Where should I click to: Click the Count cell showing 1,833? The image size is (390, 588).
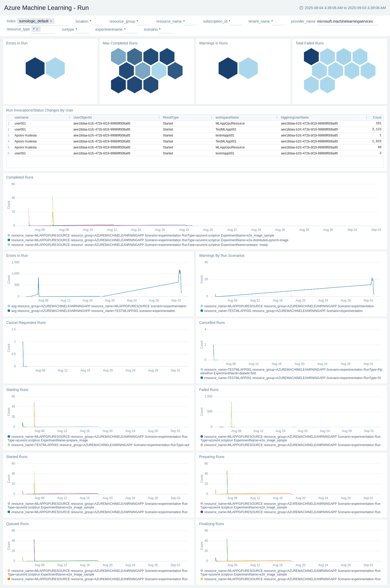(376, 141)
